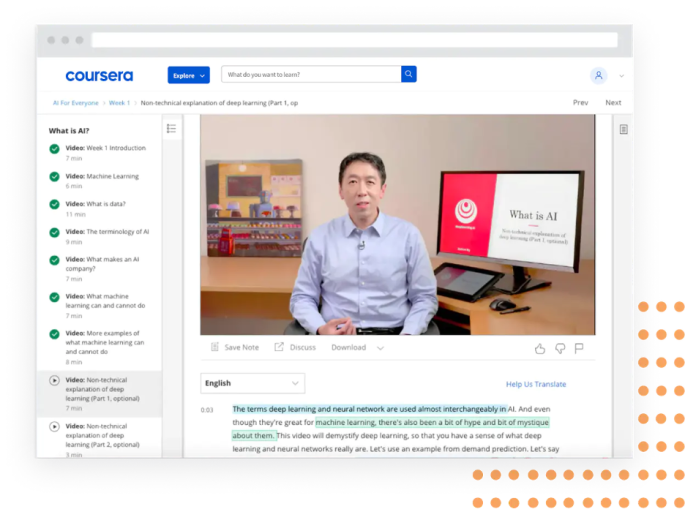Click the thumbs down icon below video
Image resolution: width=685 pixels, height=509 pixels.
560,348
